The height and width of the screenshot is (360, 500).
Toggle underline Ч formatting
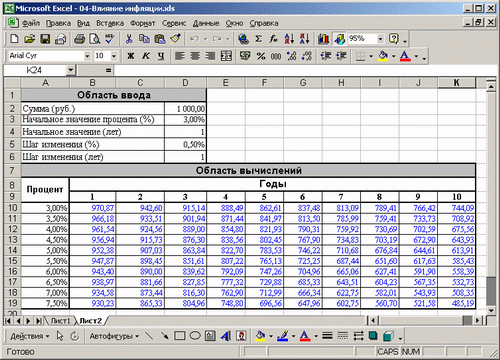(161, 56)
